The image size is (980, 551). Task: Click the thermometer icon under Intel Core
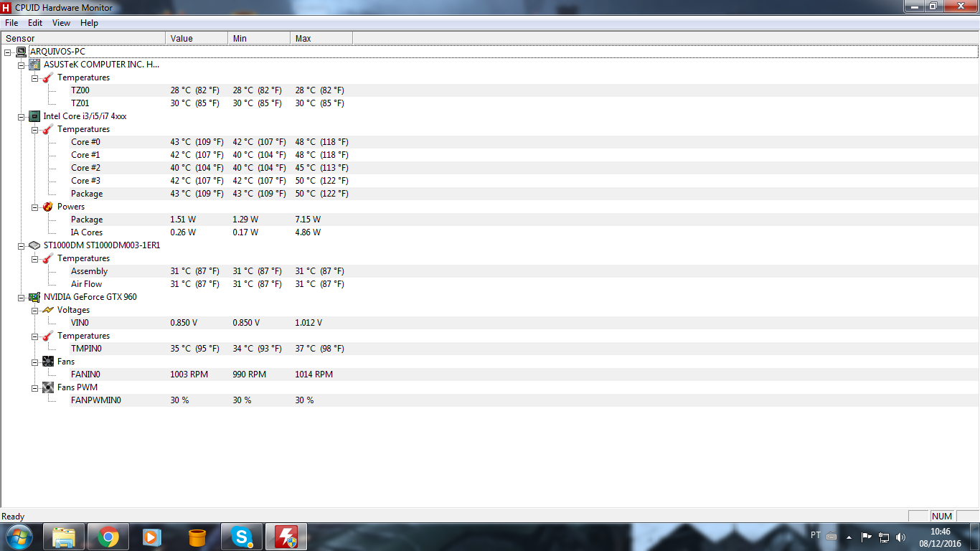pyautogui.click(x=48, y=129)
